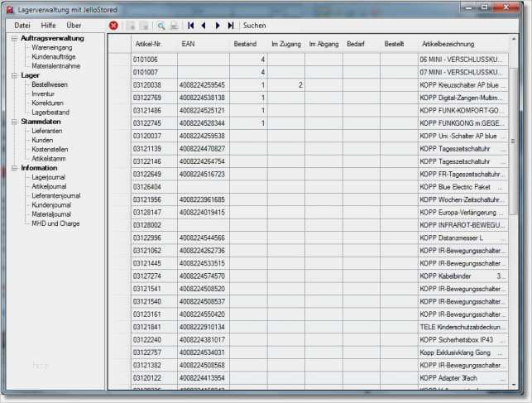Go to previous record arrow

coord(204,26)
